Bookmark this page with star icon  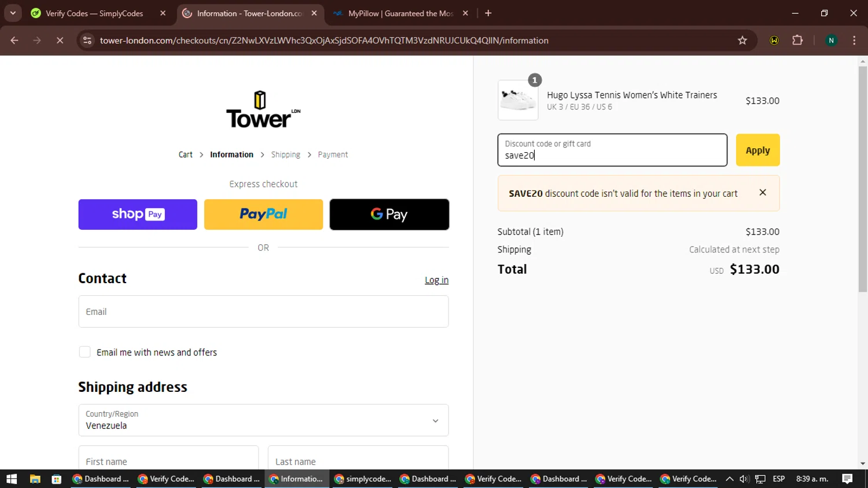(742, 41)
